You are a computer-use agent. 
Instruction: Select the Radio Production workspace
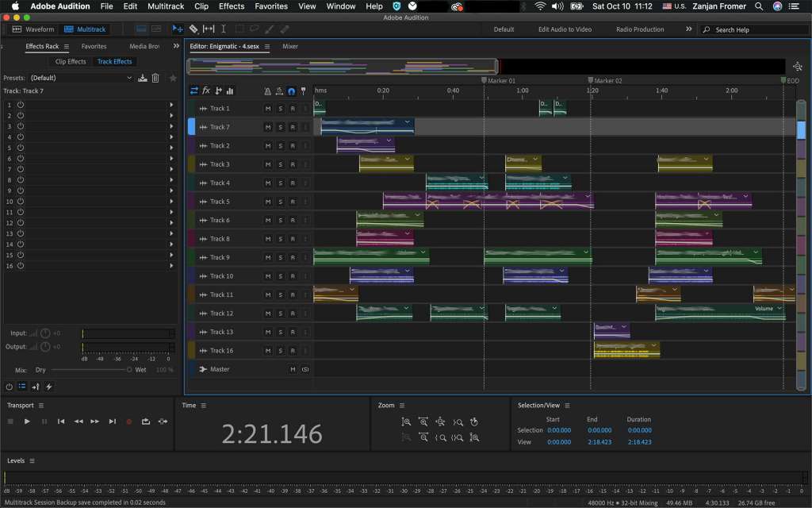click(640, 29)
